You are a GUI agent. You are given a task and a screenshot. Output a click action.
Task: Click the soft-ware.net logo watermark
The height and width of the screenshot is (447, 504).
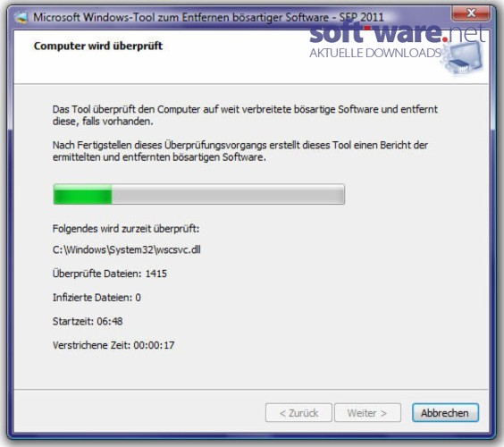tap(398, 33)
